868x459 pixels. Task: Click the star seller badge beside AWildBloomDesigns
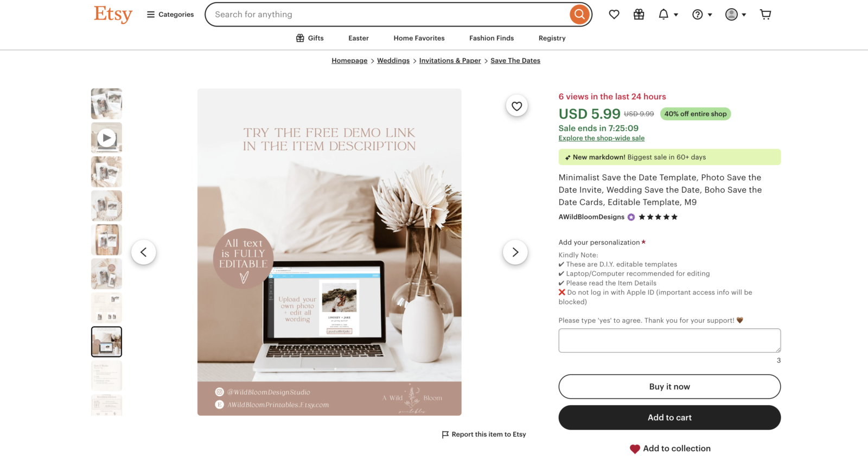pyautogui.click(x=631, y=217)
